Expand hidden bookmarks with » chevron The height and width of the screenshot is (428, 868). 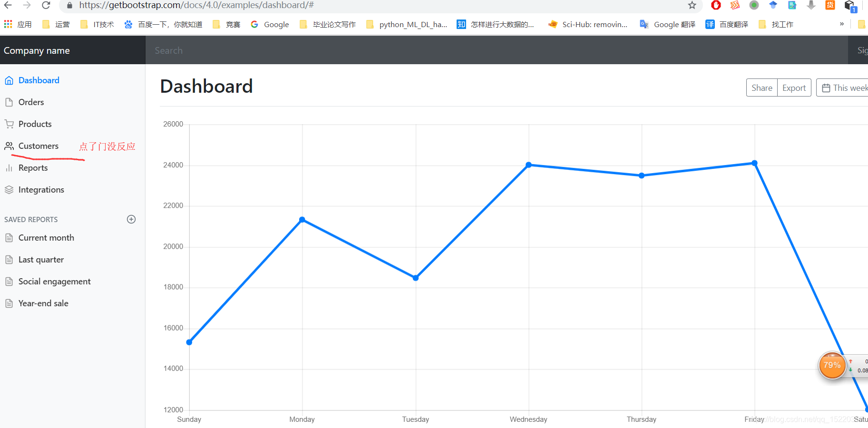pos(842,24)
